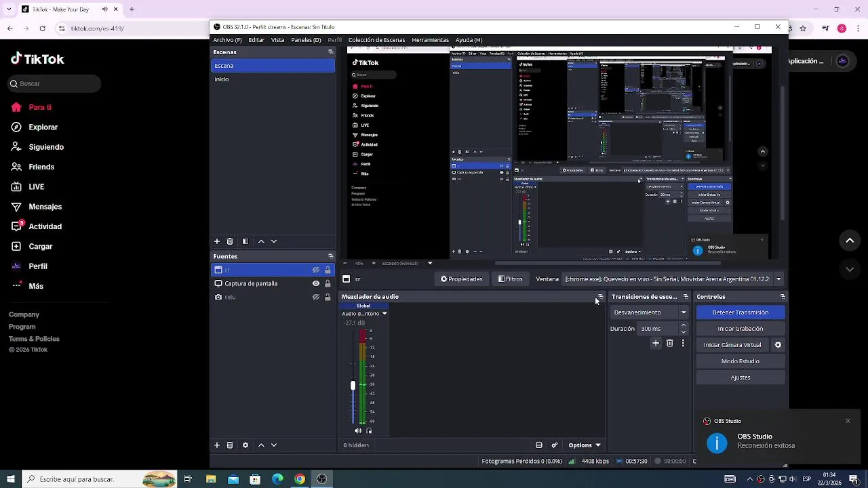Screen dimensions: 868x488
Task: Add a transition with the plus icon
Action: [x=656, y=344]
